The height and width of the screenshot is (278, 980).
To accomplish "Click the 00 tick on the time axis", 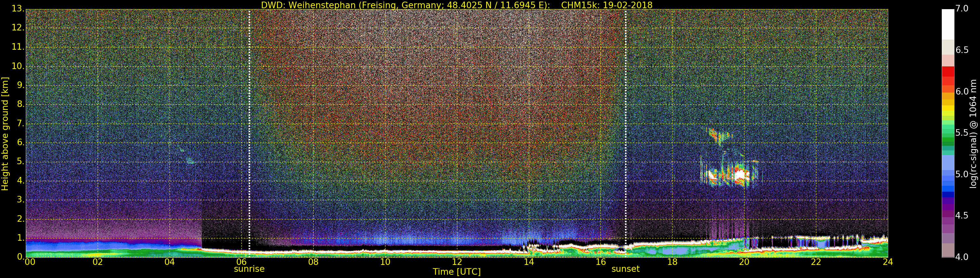I will [30, 262].
